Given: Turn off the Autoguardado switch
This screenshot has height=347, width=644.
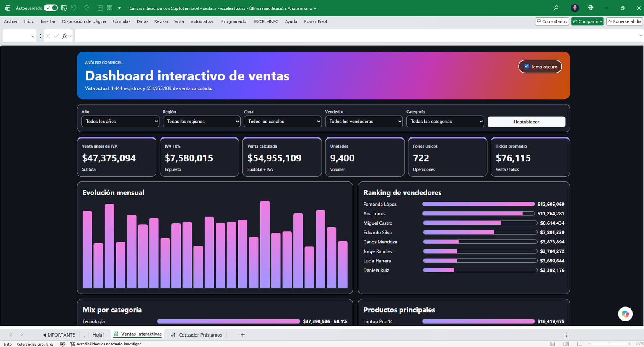Looking at the screenshot, I should click(51, 8).
